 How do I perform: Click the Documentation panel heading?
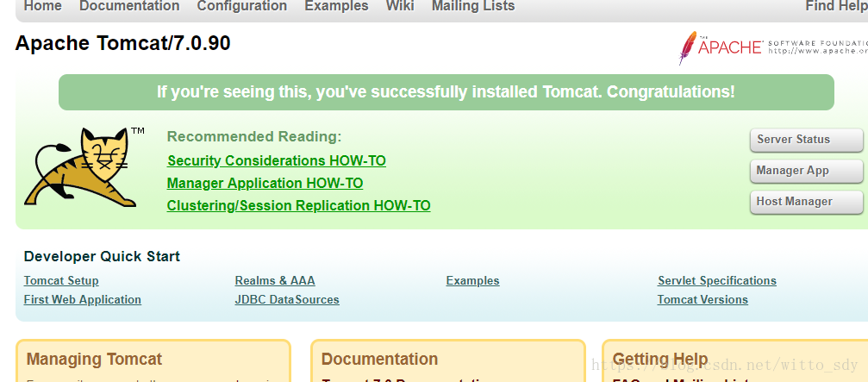[x=380, y=359]
